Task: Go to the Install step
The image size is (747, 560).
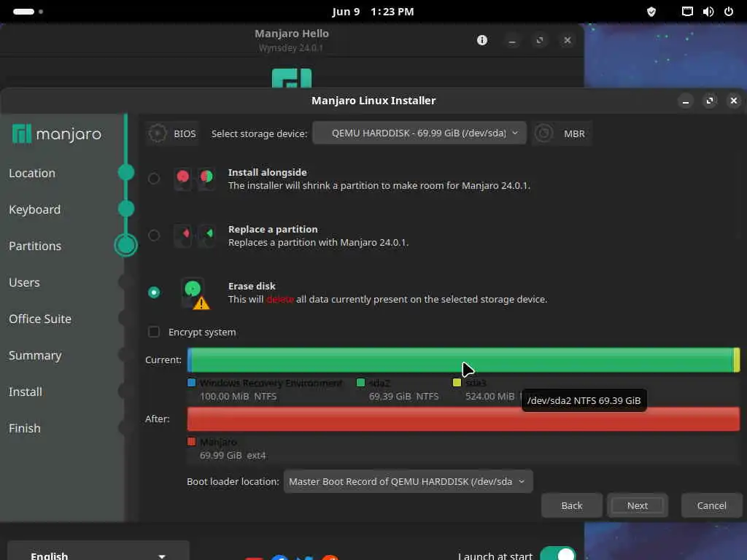Action: pos(26,392)
